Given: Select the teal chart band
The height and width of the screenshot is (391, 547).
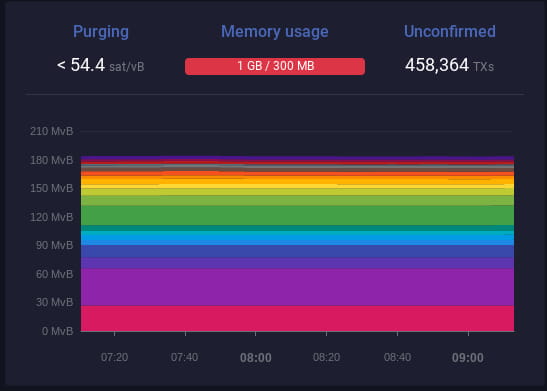Looking at the screenshot, I should coord(297,228).
